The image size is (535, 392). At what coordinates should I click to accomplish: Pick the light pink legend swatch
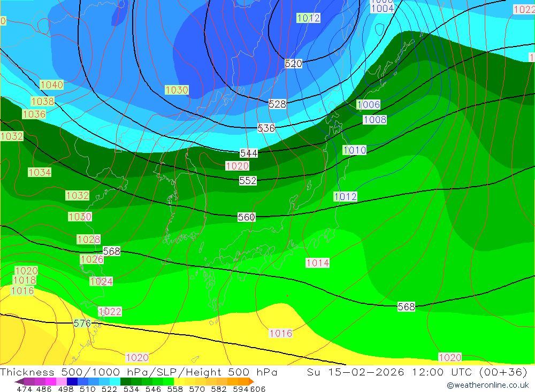[62, 381]
